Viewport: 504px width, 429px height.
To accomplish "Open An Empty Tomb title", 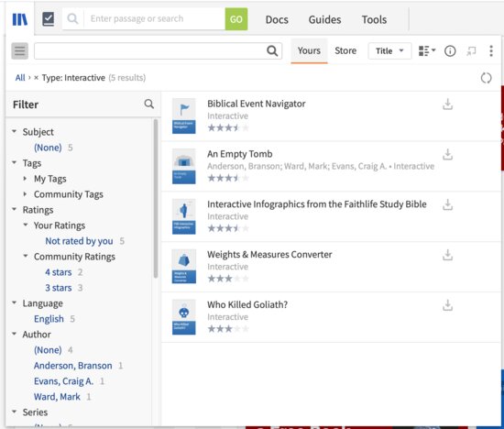I will click(x=240, y=154).
